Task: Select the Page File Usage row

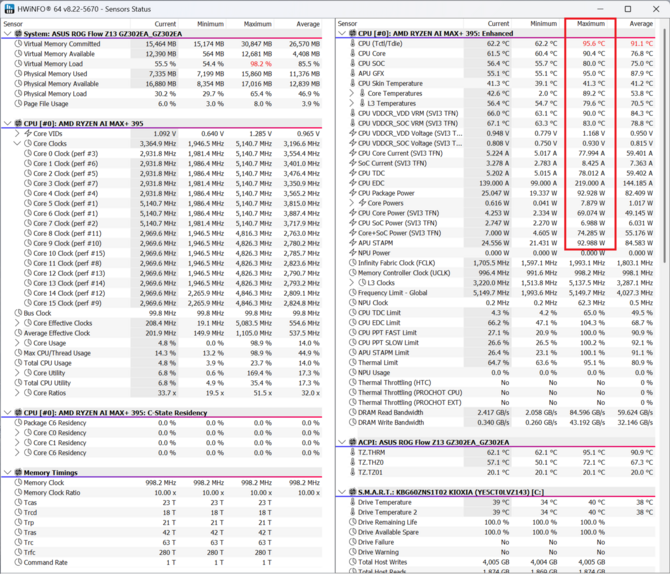Action: pyautogui.click(x=162, y=103)
